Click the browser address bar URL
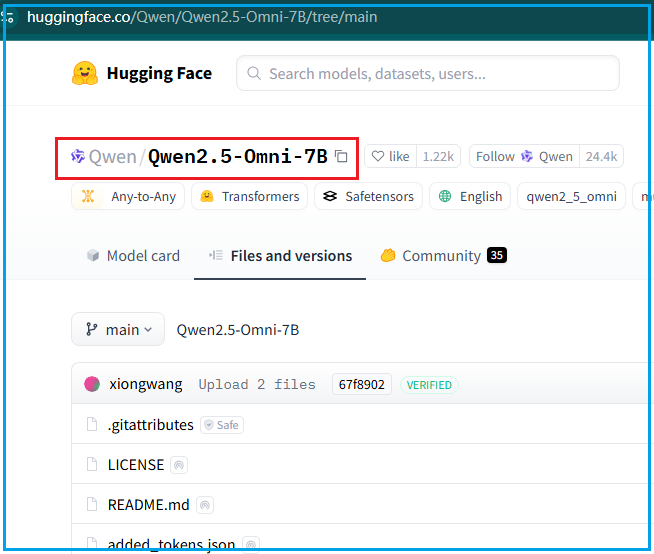 click(202, 17)
